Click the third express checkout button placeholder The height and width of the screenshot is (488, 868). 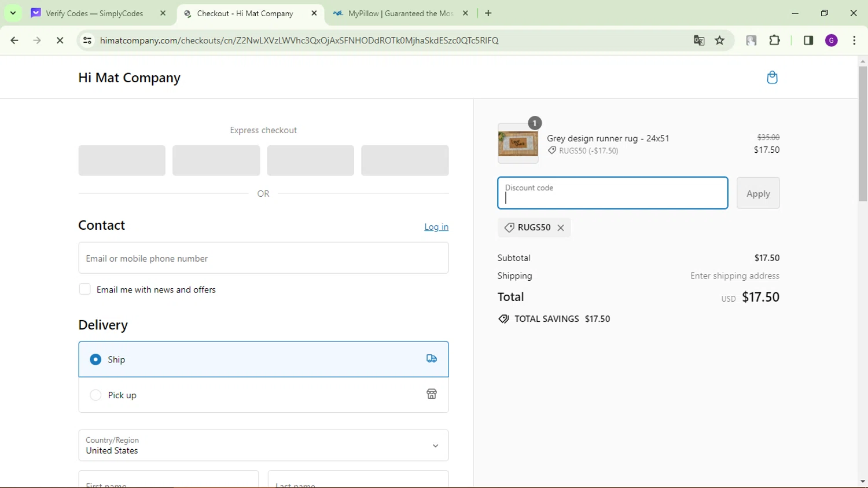pyautogui.click(x=311, y=160)
